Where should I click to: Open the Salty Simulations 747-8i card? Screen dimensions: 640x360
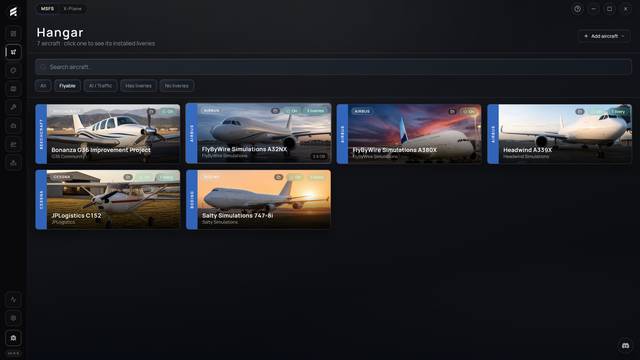point(258,200)
